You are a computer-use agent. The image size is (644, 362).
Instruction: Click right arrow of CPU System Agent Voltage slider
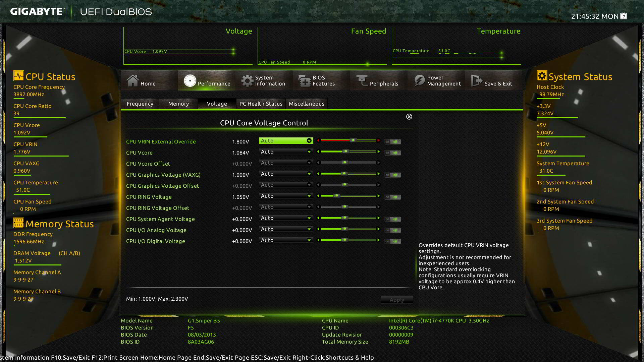pos(378,218)
